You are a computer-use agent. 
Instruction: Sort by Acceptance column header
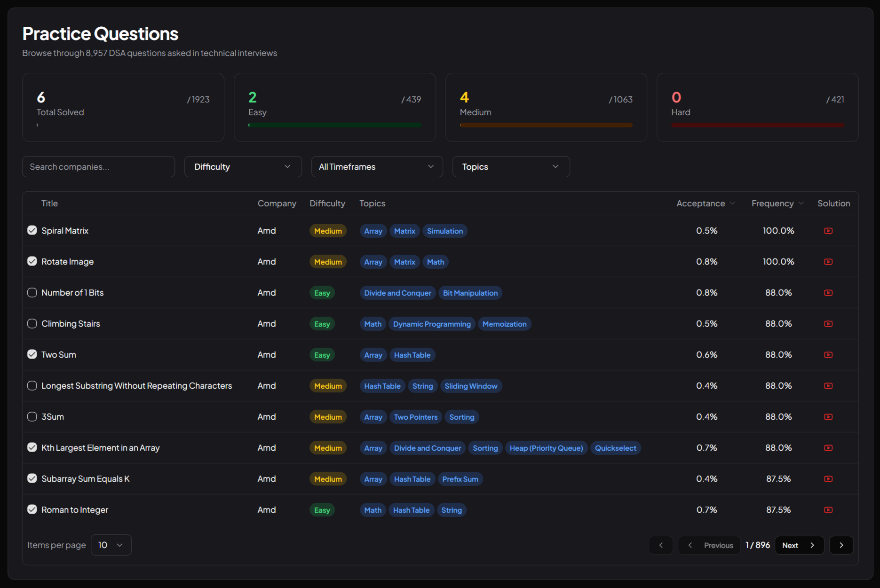[705, 204]
